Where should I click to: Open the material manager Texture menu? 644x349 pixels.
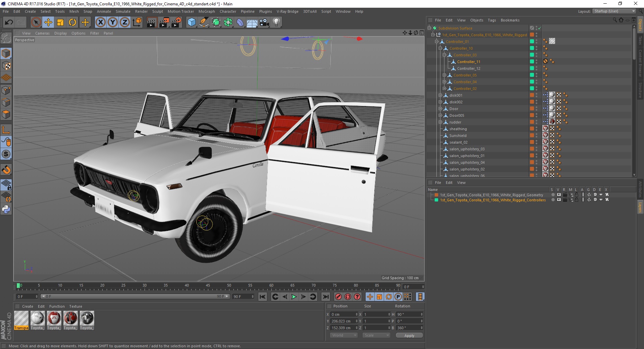pos(75,306)
